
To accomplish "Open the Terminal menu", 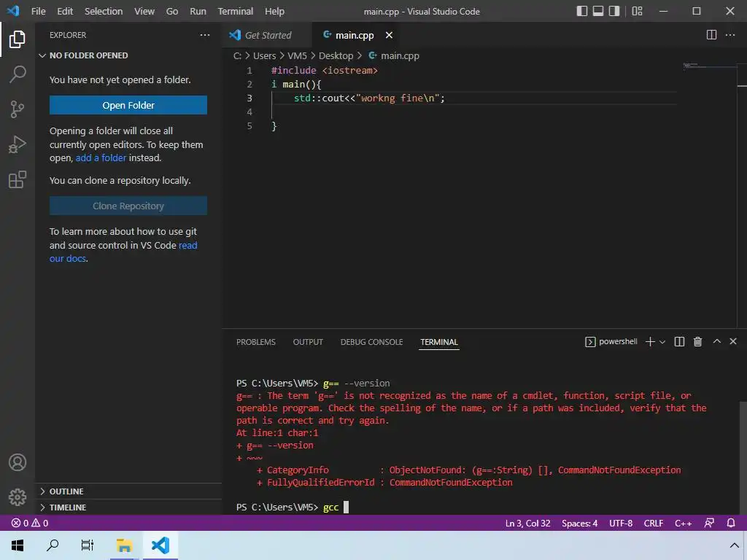I will point(236,11).
